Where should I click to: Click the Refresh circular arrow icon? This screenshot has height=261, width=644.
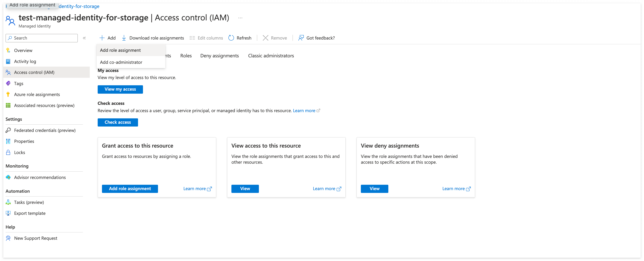point(231,38)
